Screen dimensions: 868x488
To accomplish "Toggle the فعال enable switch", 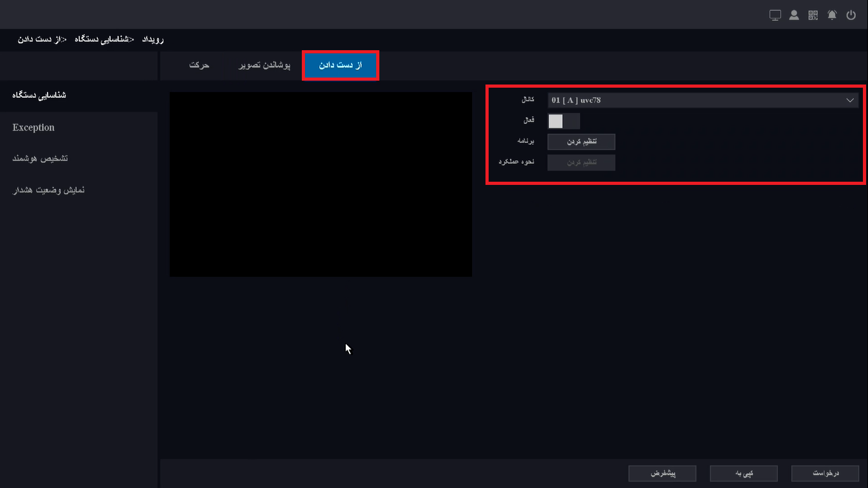I will [x=564, y=121].
